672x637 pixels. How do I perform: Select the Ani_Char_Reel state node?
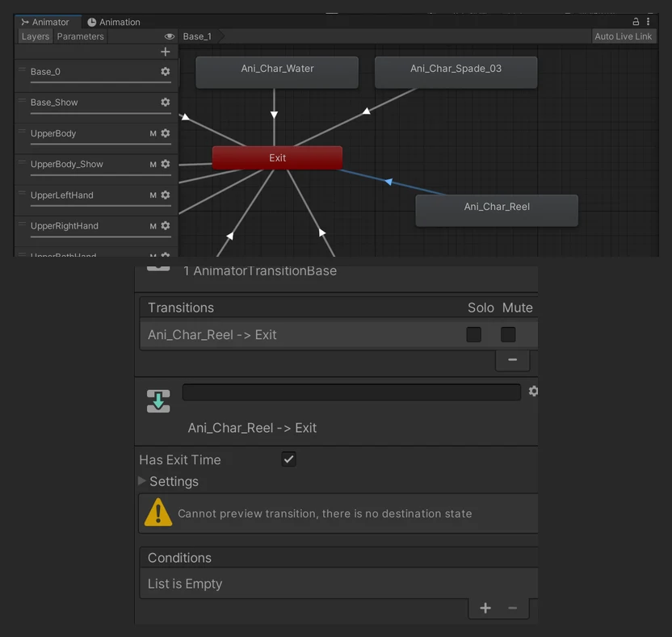pos(497,211)
